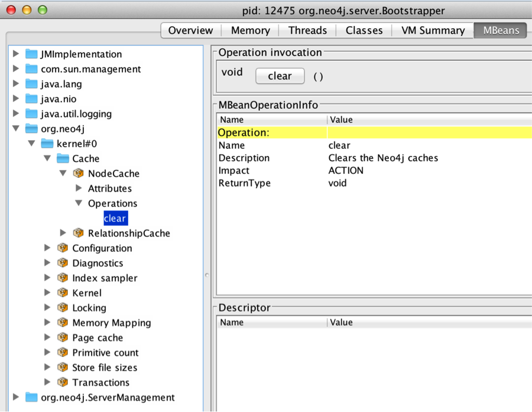
Task: Expand the java.lang node arrow
Action: tap(15, 83)
